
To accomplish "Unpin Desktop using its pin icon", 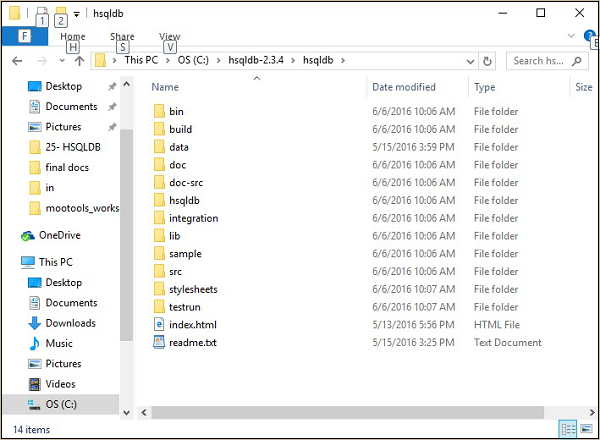I will 112,86.
